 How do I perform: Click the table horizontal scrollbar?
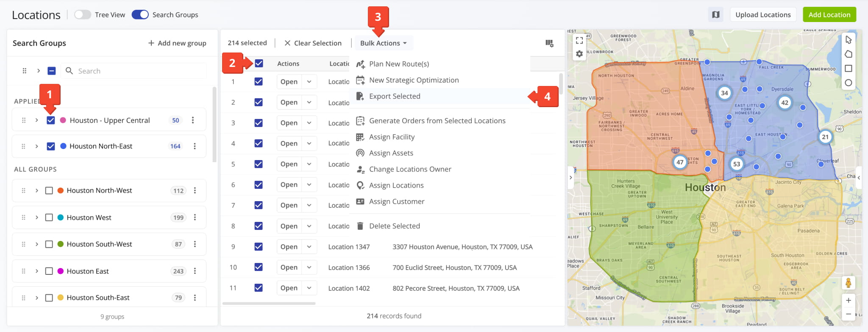click(x=269, y=304)
